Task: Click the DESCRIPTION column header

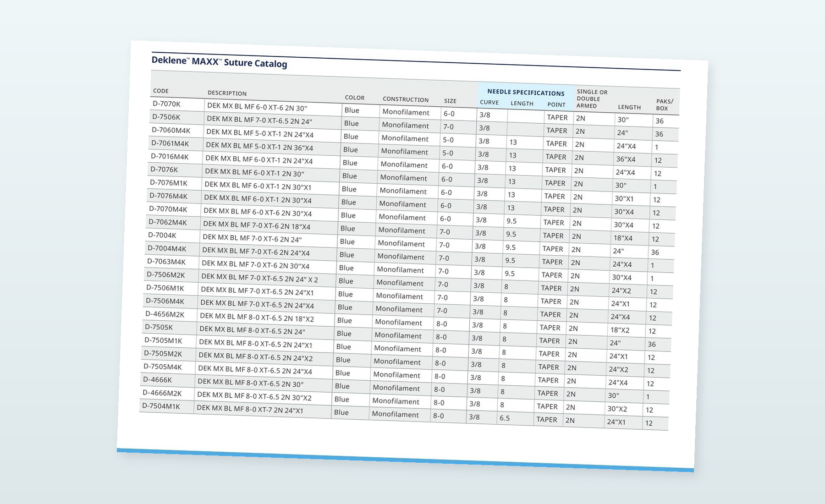Action: coord(227,93)
